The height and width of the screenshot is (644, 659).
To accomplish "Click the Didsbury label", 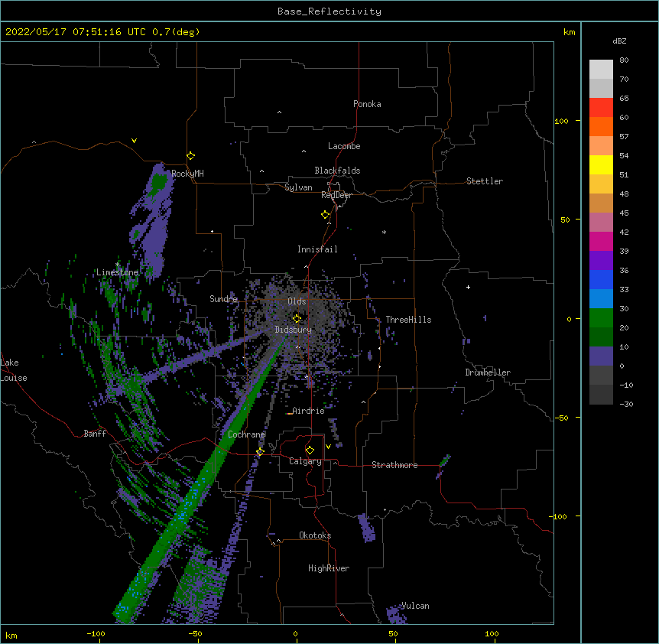I will coord(293,330).
